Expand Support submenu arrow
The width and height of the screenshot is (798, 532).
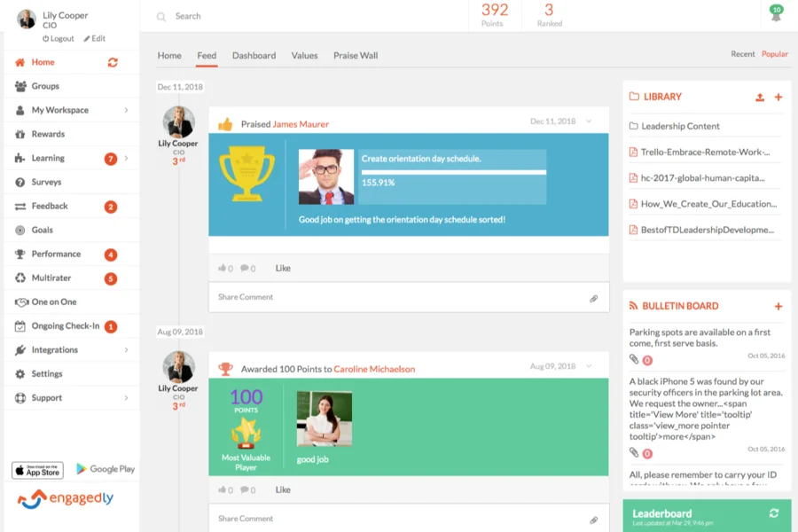coord(126,397)
